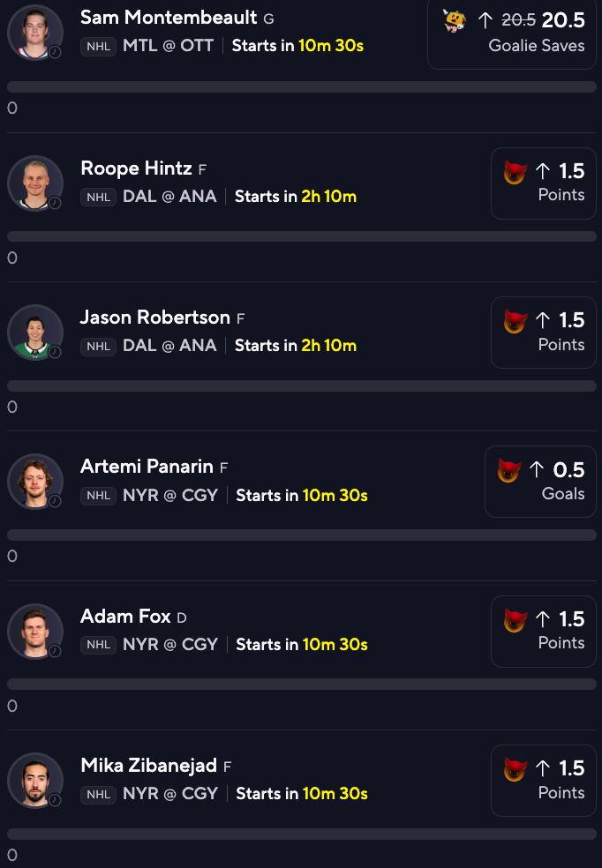Select the Mika Zibanejad player name
The height and width of the screenshot is (868, 602).
pyautogui.click(x=150, y=766)
